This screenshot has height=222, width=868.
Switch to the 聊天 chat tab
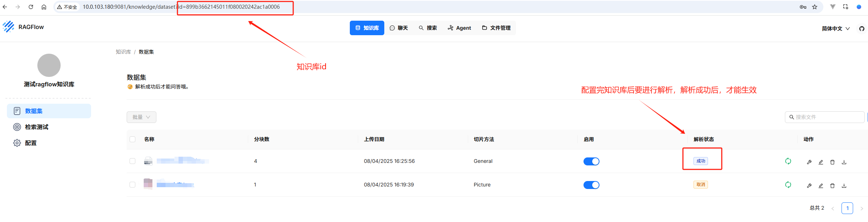[x=398, y=28]
